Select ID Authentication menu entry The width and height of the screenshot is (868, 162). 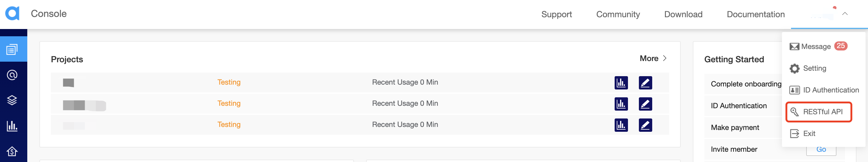pos(824,90)
